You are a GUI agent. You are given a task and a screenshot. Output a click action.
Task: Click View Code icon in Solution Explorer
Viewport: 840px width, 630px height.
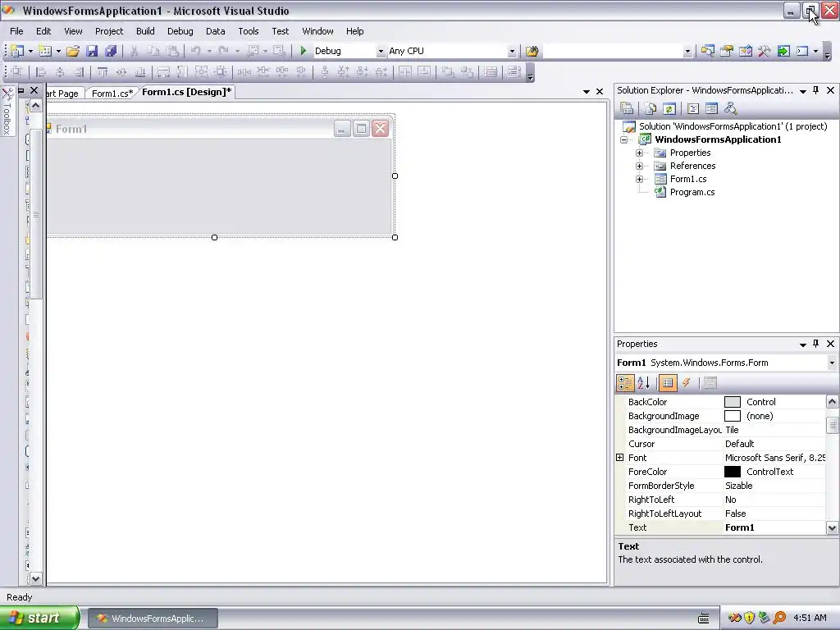(693, 109)
